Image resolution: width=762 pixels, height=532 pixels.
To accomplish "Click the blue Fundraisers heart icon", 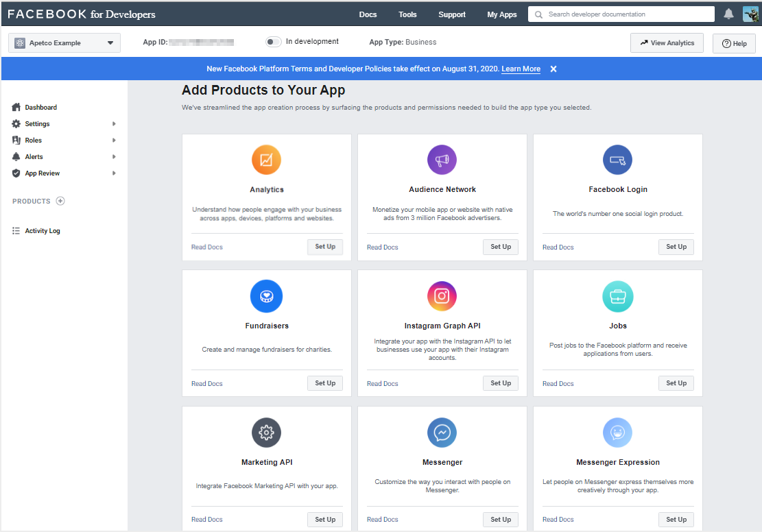I will pyautogui.click(x=266, y=296).
